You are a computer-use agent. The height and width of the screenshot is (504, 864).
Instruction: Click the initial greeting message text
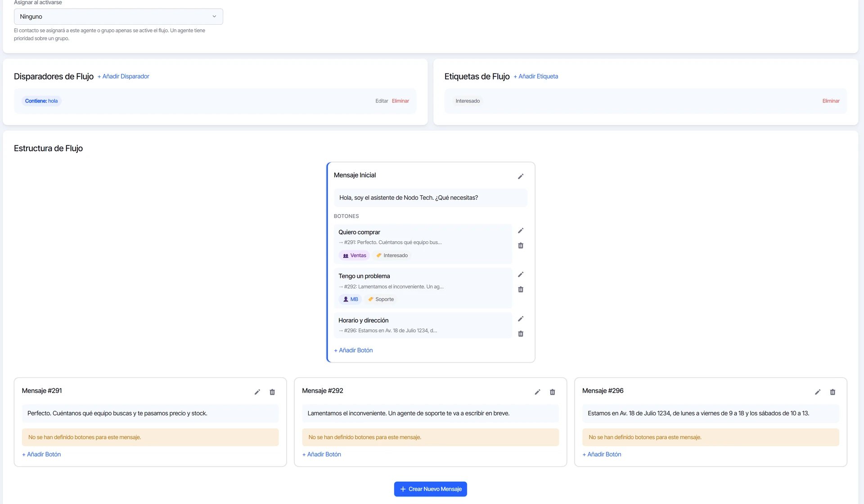[x=409, y=198]
